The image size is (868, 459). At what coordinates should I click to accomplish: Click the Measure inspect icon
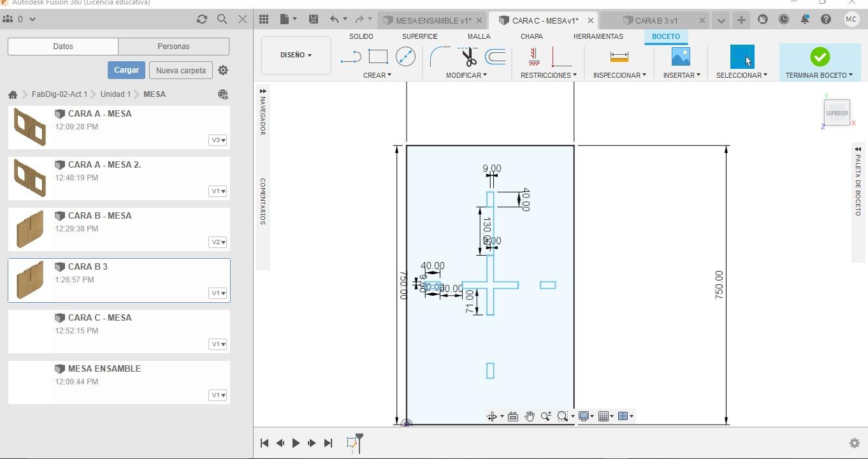pos(619,57)
